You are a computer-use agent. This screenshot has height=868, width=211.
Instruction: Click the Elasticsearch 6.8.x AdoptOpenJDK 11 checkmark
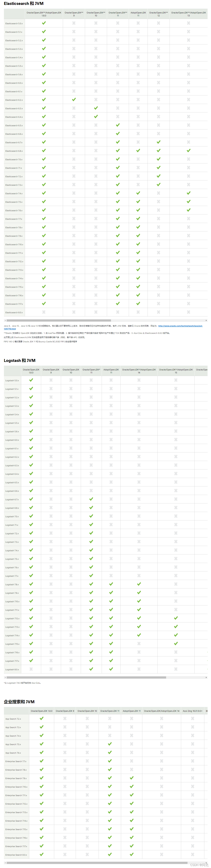[x=138, y=150]
